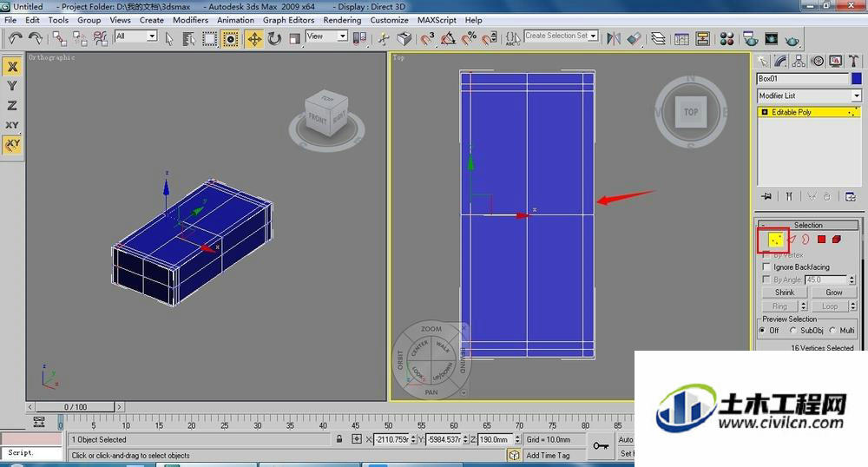The image size is (868, 467).
Task: Open the Graph Editors menu
Action: point(288,20)
